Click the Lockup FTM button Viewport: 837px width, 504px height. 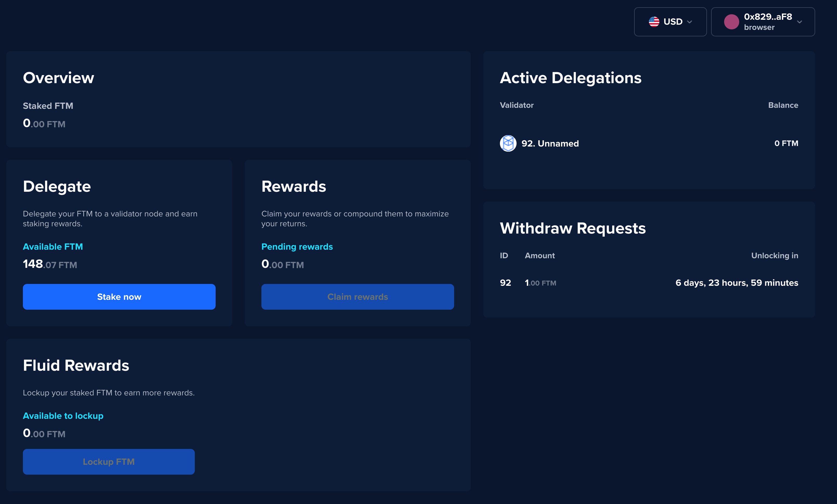[x=109, y=462]
